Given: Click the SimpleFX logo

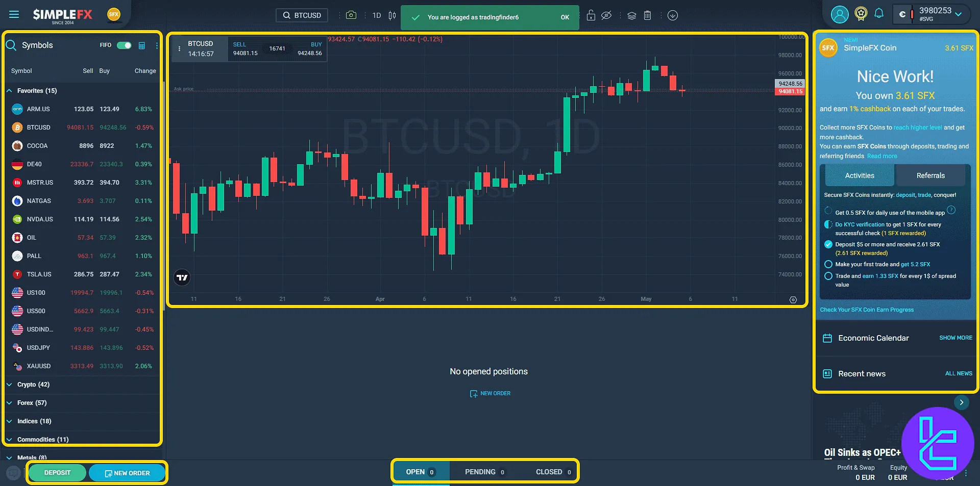Looking at the screenshot, I should [x=63, y=15].
